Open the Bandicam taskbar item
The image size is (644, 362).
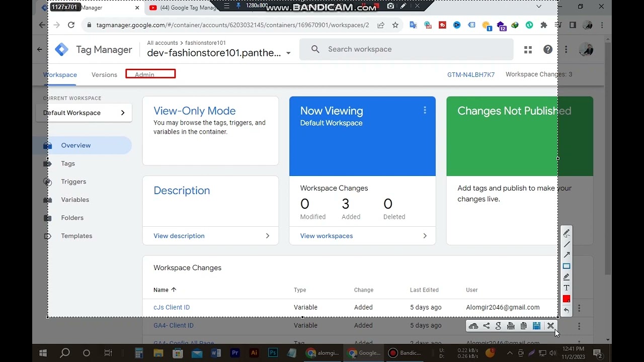(406, 353)
